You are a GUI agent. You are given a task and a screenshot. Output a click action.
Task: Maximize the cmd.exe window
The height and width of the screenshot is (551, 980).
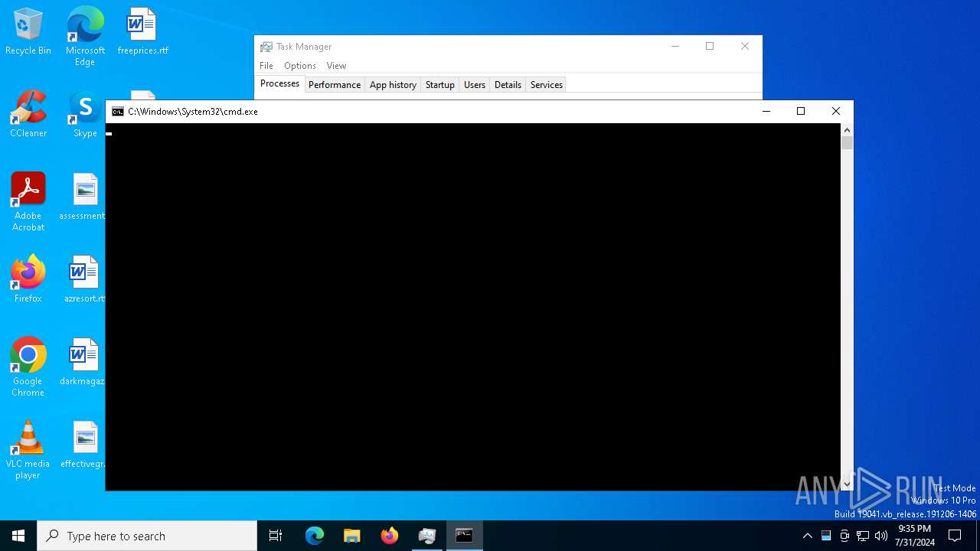[801, 112]
